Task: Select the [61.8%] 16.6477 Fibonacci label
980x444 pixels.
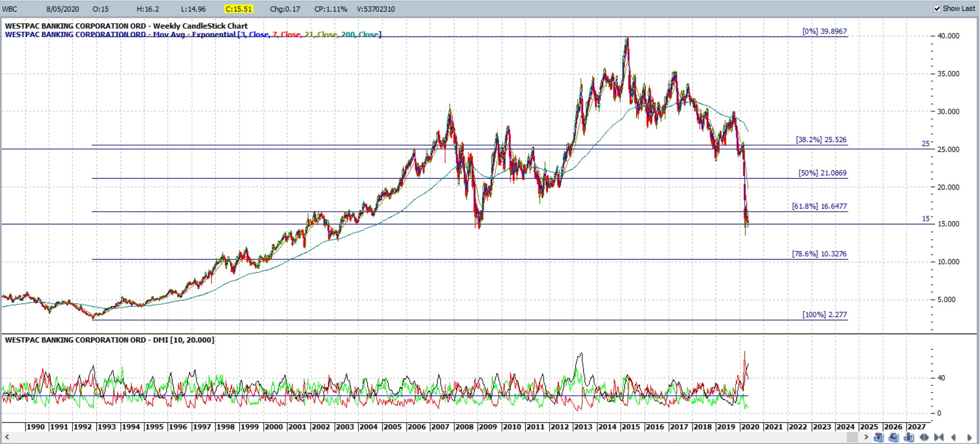Action: click(x=819, y=206)
